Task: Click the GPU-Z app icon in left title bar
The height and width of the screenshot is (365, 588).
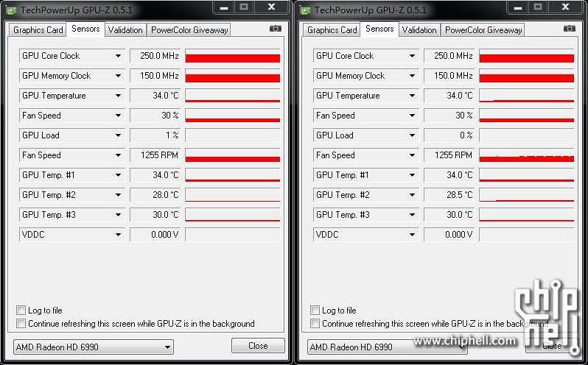Action: 11,10
